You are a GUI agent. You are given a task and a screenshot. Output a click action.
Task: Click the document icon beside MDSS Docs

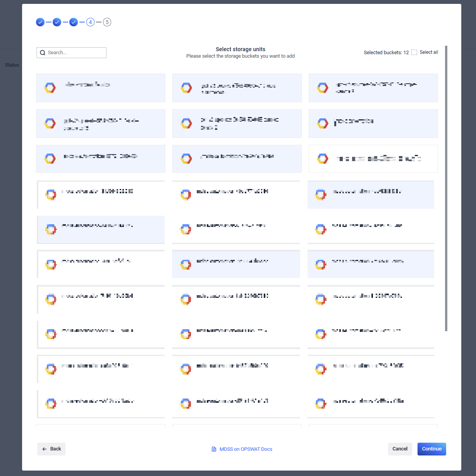(214, 449)
